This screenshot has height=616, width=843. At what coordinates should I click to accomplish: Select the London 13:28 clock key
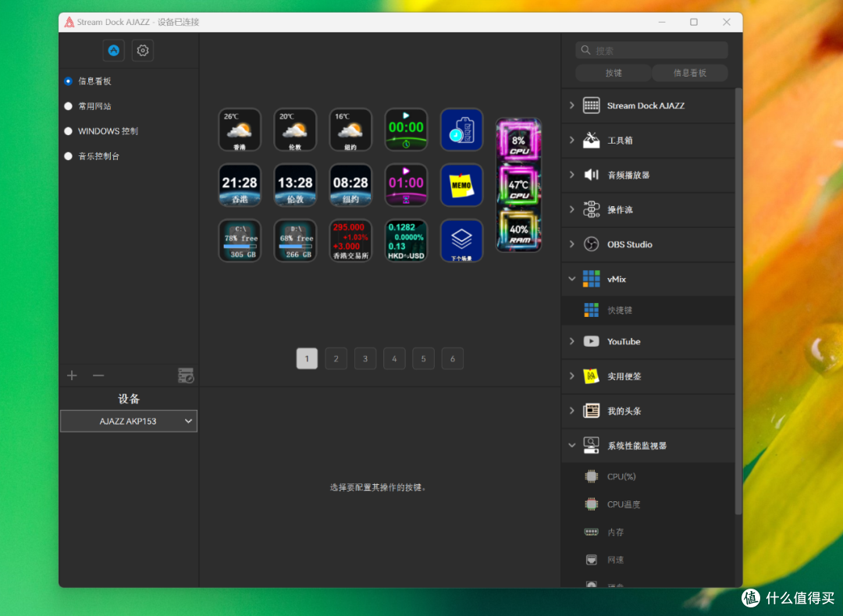tap(295, 185)
